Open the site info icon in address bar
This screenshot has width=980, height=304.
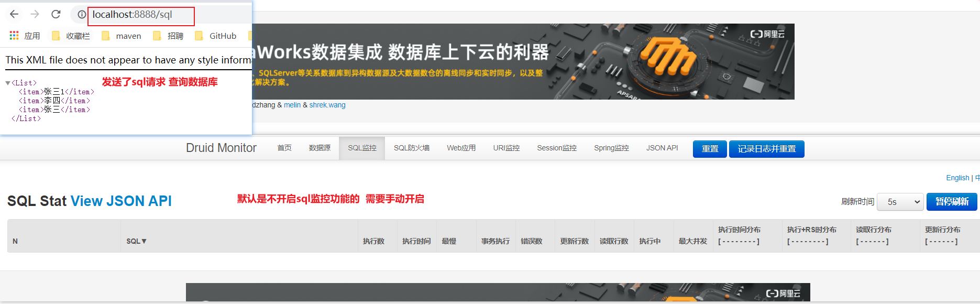[82, 15]
